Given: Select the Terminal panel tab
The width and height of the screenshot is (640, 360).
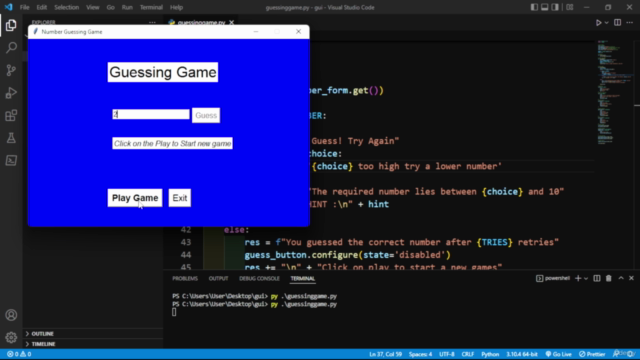Looking at the screenshot, I should [x=302, y=278].
